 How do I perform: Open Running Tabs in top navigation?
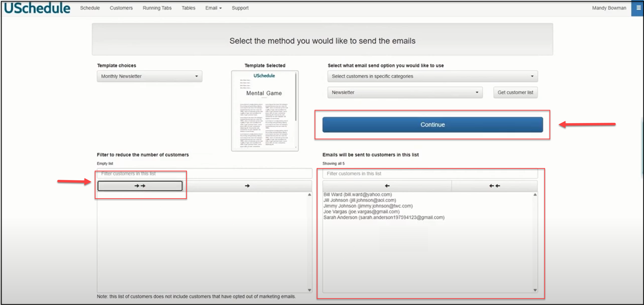pyautogui.click(x=157, y=8)
